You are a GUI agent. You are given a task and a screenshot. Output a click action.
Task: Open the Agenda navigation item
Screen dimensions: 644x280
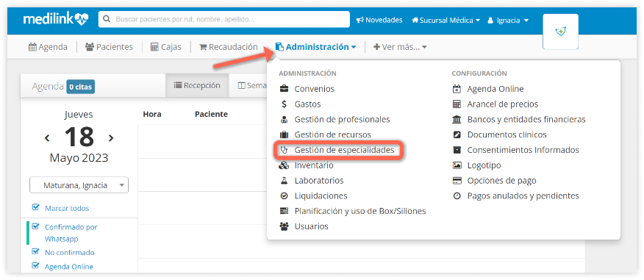(48, 47)
